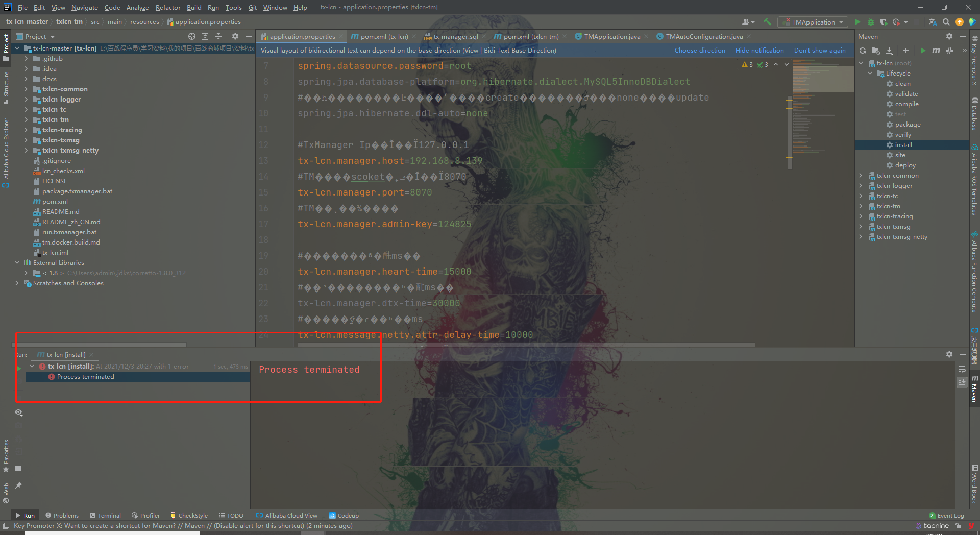Restore layout icon in Run panel

[19, 469]
